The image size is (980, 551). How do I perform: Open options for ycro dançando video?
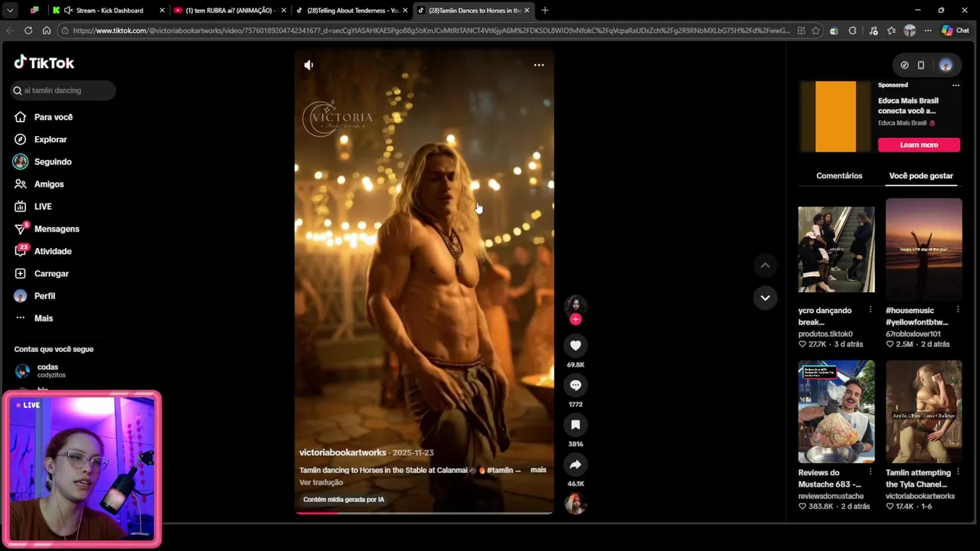coord(871,310)
